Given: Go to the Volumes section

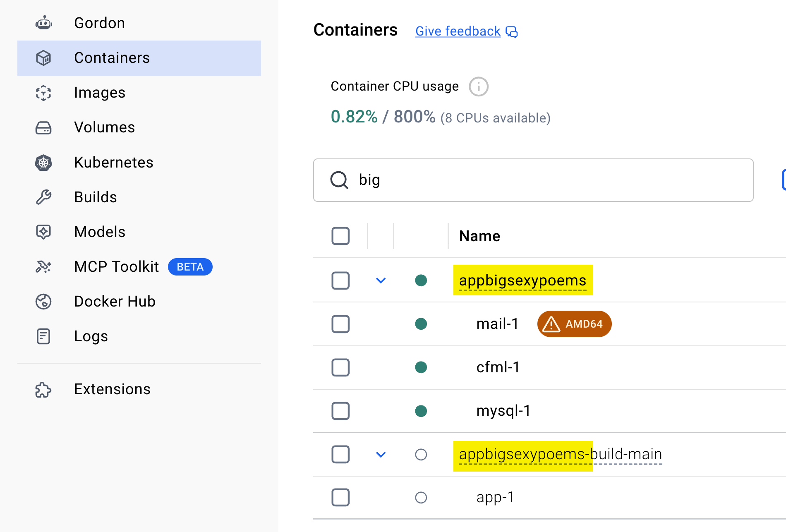Looking at the screenshot, I should pyautogui.click(x=139, y=127).
